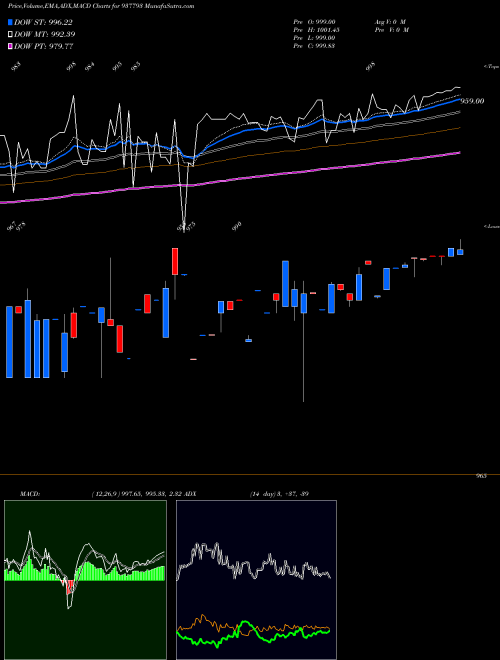
Task: Click the 'Pre V: 0 M' volume text
Action: tap(392, 30)
